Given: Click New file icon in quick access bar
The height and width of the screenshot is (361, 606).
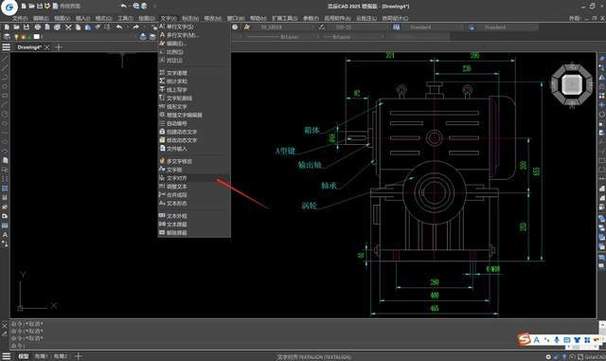Looking at the screenshot, I should tap(24, 6).
